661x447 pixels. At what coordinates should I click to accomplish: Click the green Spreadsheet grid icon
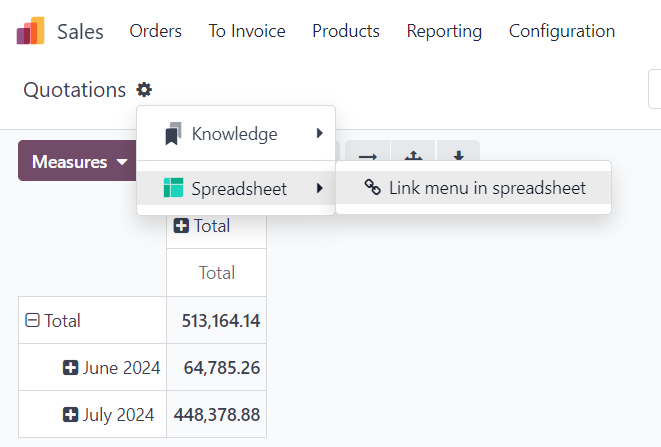[x=173, y=188]
